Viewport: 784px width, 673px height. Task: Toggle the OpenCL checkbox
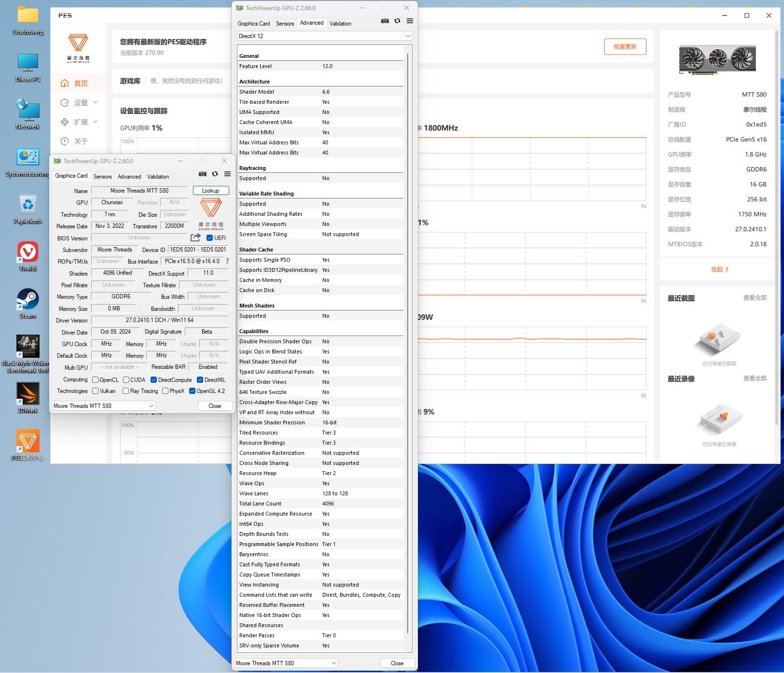pyautogui.click(x=96, y=380)
